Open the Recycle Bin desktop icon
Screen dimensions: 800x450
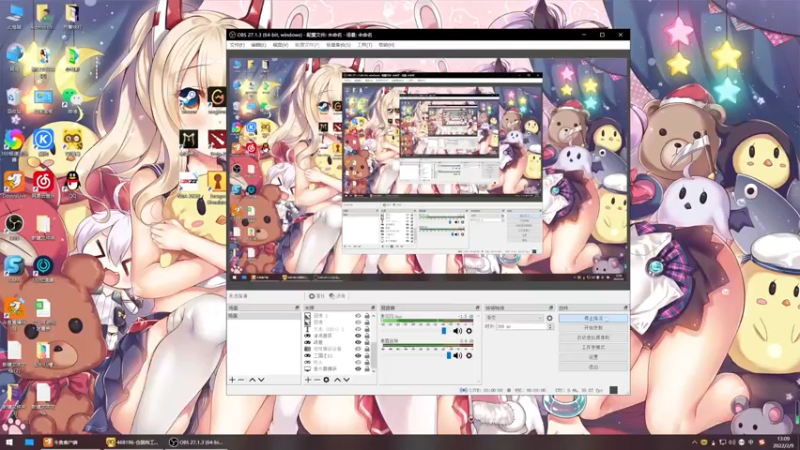14,99
